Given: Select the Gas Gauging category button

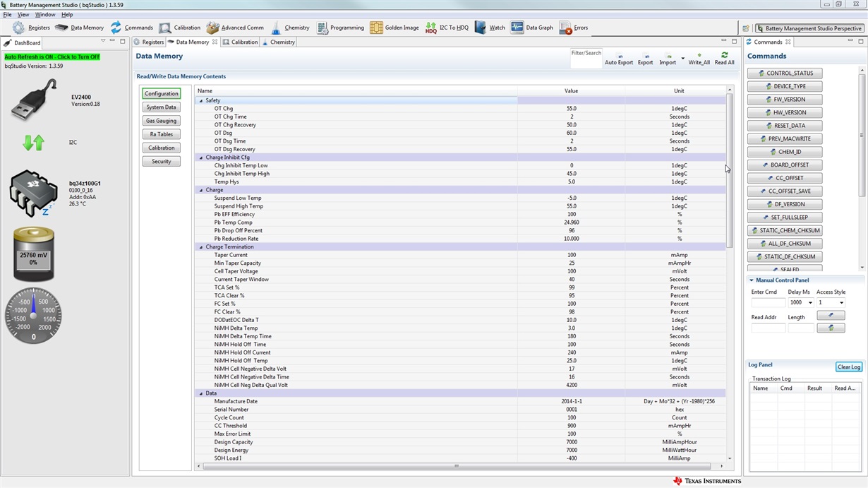Looking at the screenshot, I should coord(162,121).
